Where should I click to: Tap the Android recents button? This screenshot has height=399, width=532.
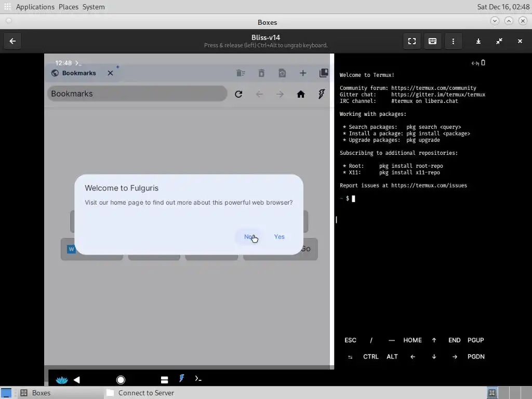pyautogui.click(x=165, y=380)
